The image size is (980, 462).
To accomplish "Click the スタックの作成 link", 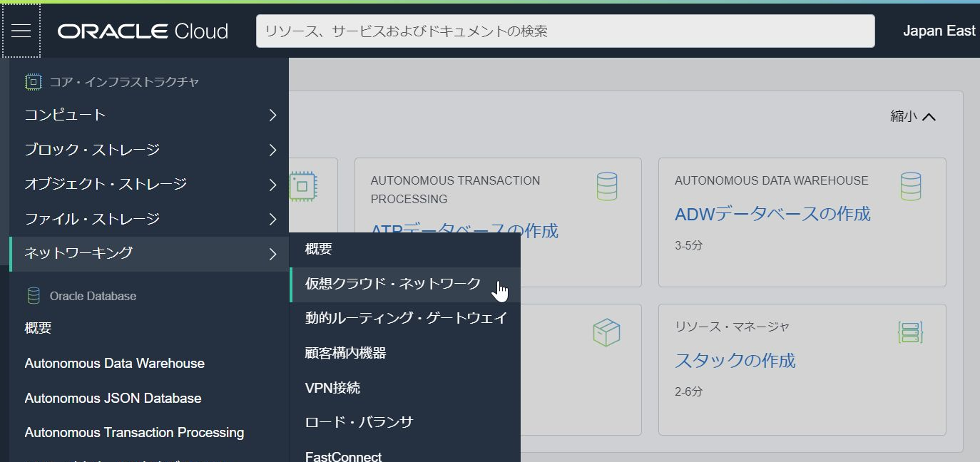I will (x=735, y=360).
